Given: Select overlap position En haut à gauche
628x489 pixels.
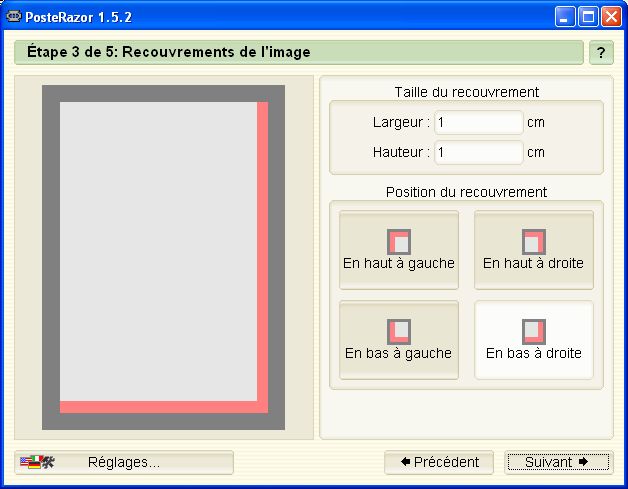Looking at the screenshot, I should point(399,250).
